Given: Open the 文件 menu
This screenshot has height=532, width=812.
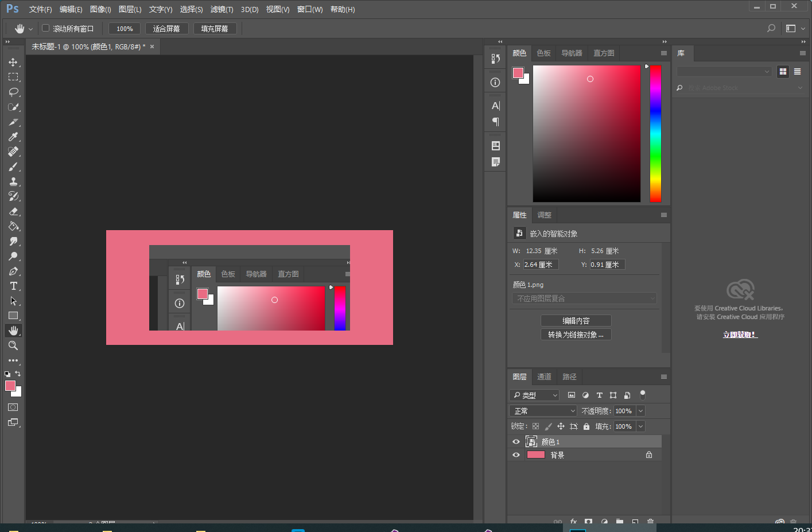Looking at the screenshot, I should coord(40,9).
